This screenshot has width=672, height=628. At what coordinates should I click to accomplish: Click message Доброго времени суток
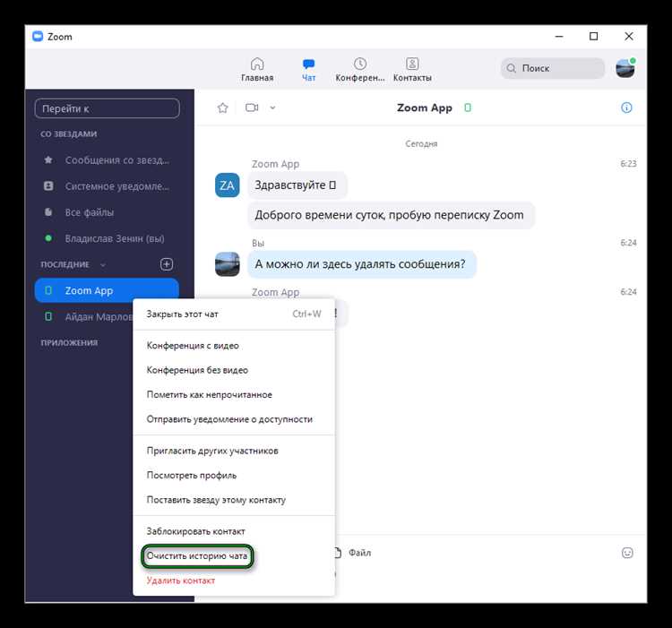[x=391, y=215]
